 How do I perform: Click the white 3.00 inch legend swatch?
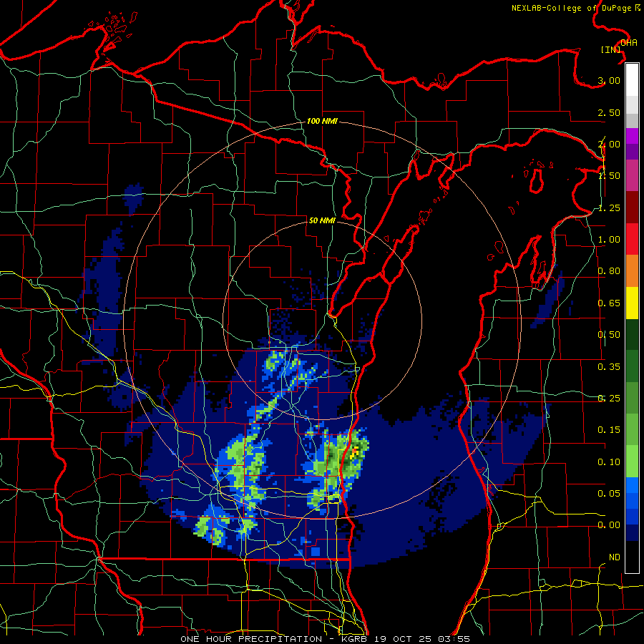(632, 79)
